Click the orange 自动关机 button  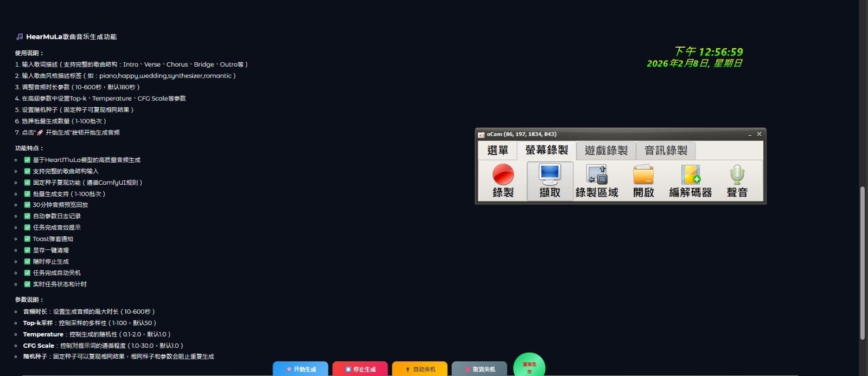420,369
